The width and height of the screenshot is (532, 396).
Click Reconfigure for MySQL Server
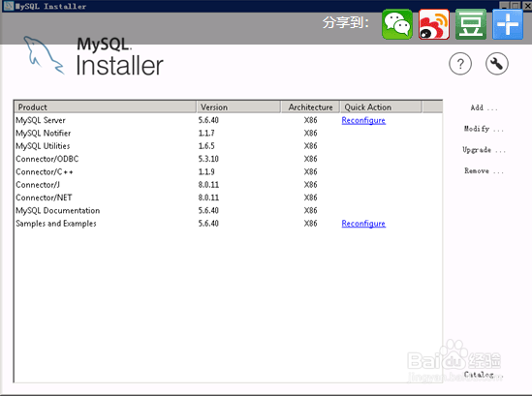coord(363,120)
